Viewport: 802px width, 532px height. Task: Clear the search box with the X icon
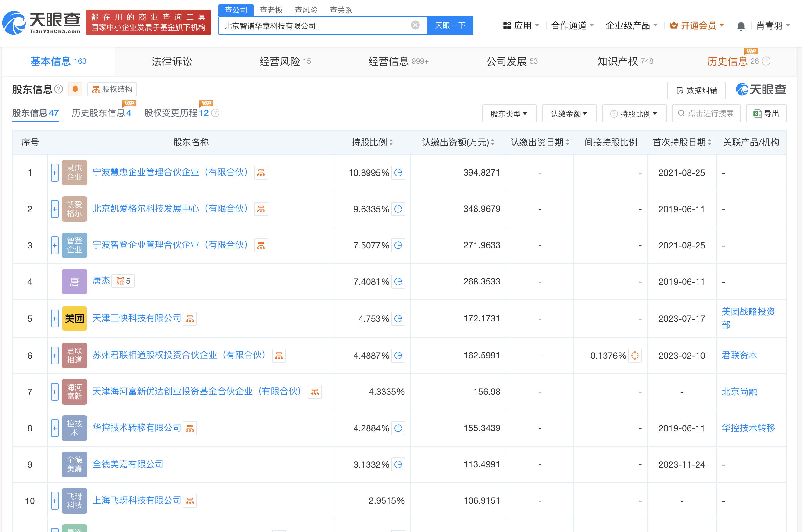415,25
